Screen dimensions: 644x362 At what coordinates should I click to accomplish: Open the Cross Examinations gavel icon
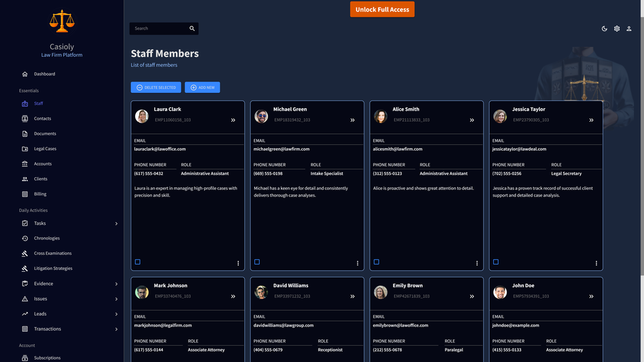coord(24,254)
